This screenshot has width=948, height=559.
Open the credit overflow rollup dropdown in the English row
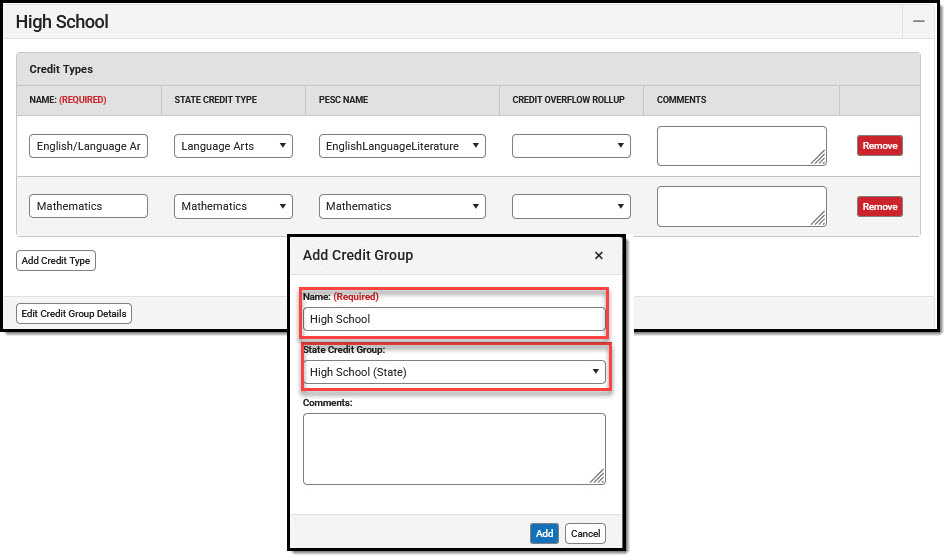(x=571, y=146)
